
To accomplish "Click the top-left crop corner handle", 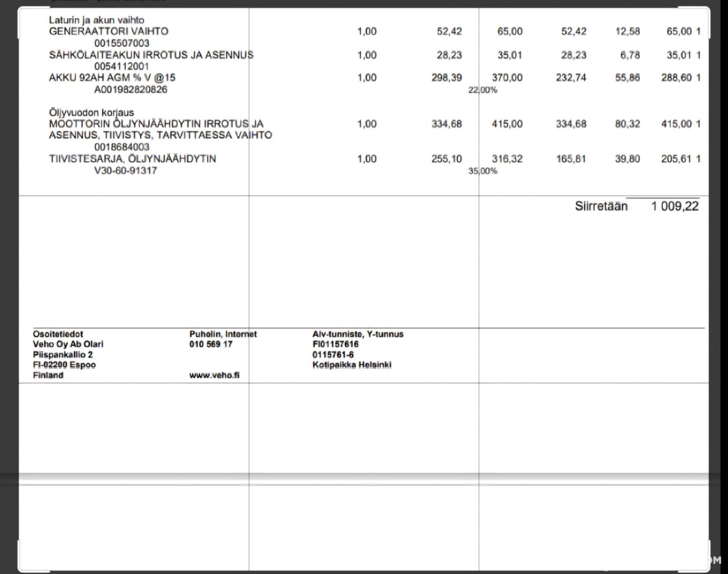I will (19, 8).
